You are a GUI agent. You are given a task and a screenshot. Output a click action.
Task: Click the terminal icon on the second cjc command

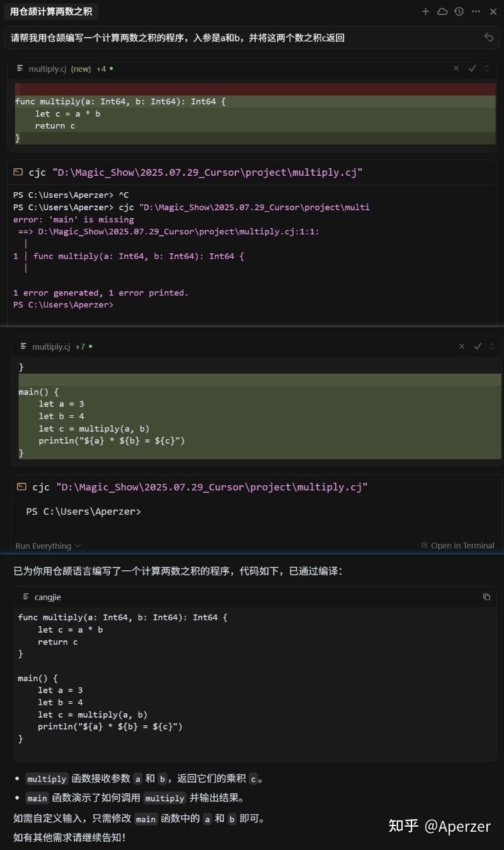21,486
